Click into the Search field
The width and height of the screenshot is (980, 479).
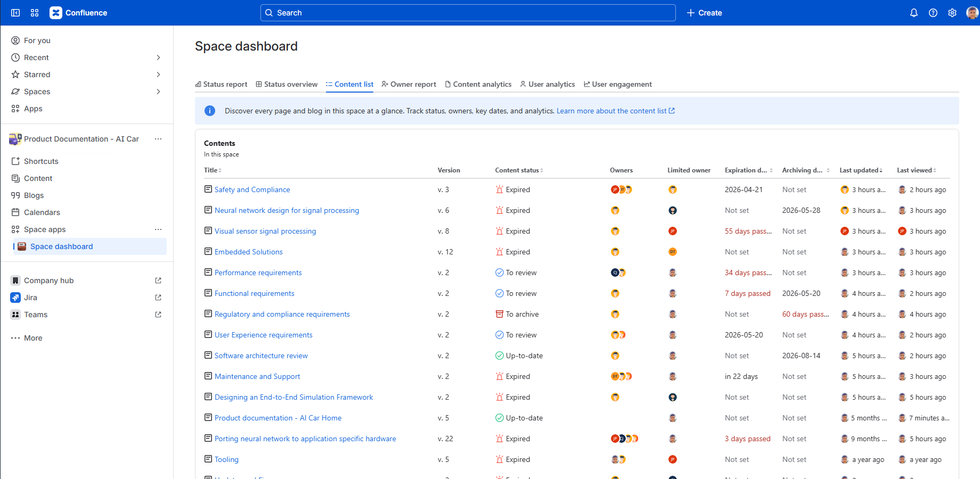click(x=468, y=13)
